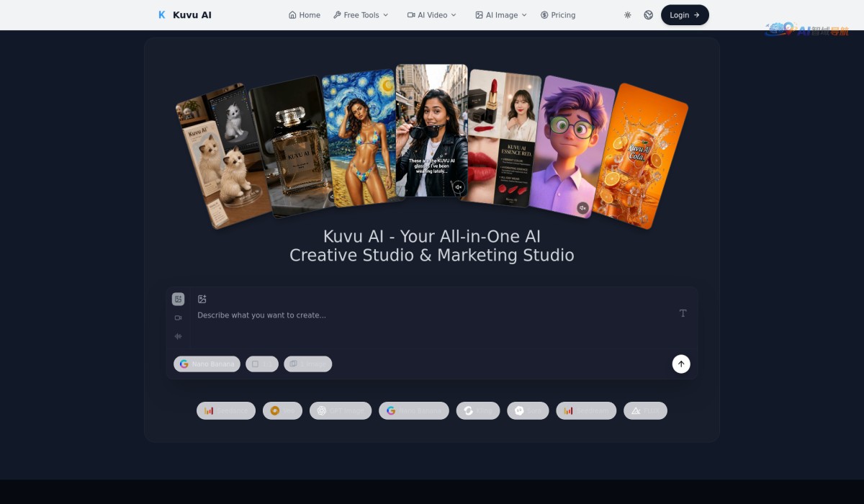
Task: Click the Kuvu AI logo icon
Action: click(x=162, y=14)
